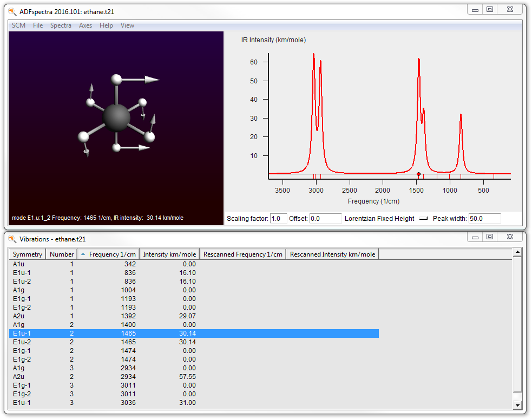Select the A2u row at 1392
The width and height of the screenshot is (532, 419).
tap(194, 316)
